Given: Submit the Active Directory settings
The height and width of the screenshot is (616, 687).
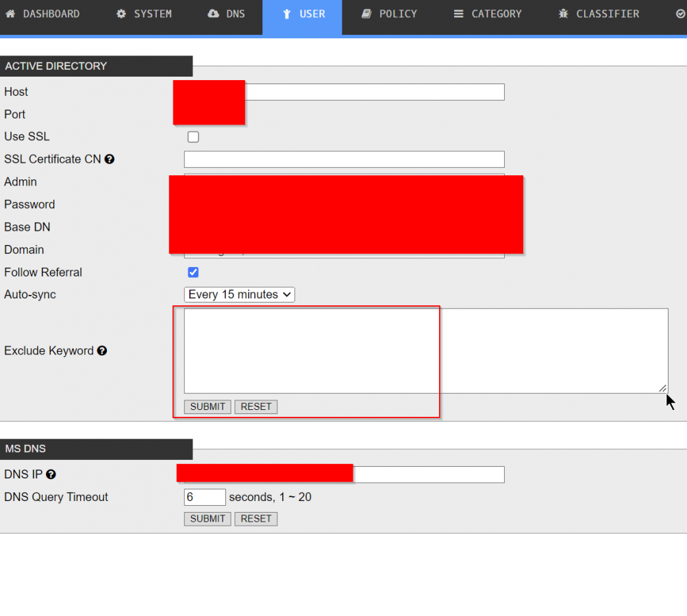Looking at the screenshot, I should [208, 407].
